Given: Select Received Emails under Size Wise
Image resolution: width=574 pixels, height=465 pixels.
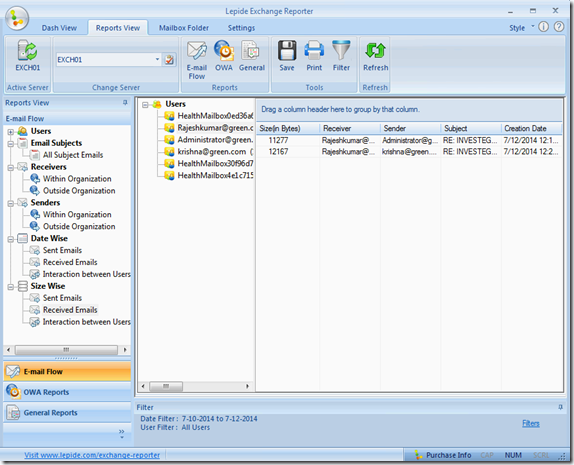Looking at the screenshot, I should pyautogui.click(x=70, y=310).
